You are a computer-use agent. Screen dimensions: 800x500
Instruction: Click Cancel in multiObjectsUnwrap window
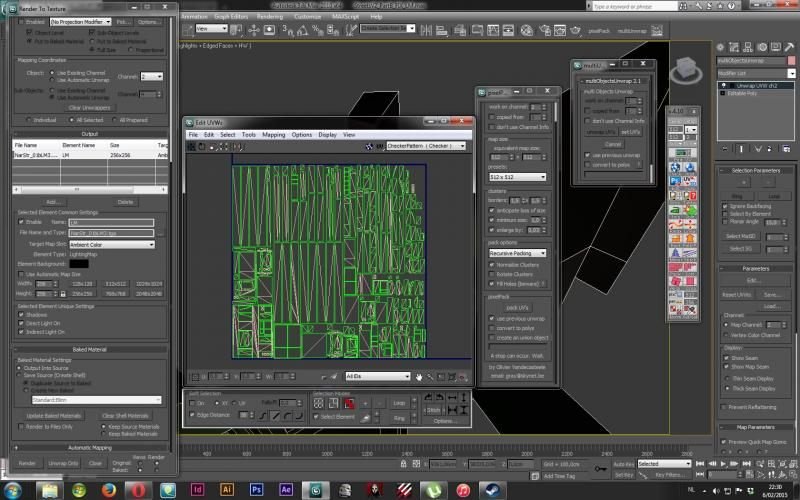pos(613,144)
